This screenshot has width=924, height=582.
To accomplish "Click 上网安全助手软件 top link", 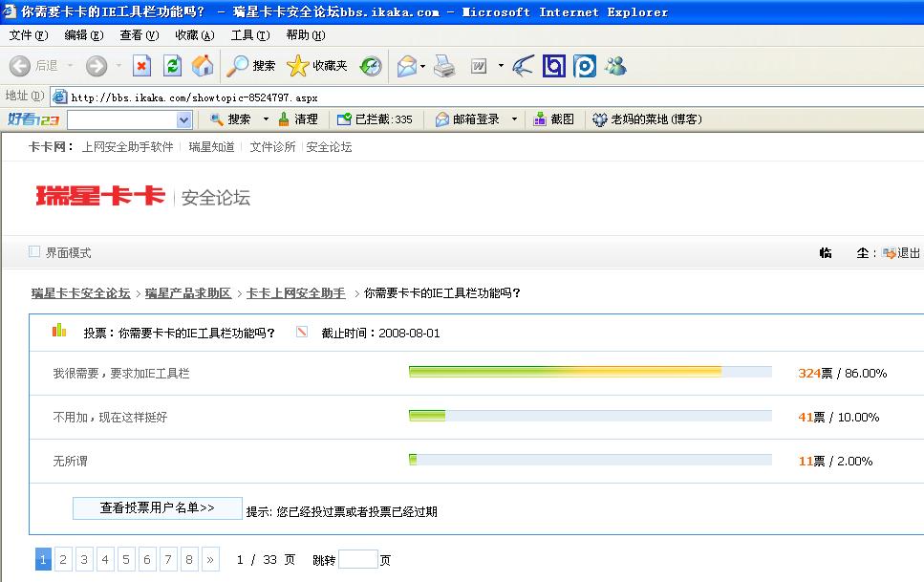I will click(127, 147).
